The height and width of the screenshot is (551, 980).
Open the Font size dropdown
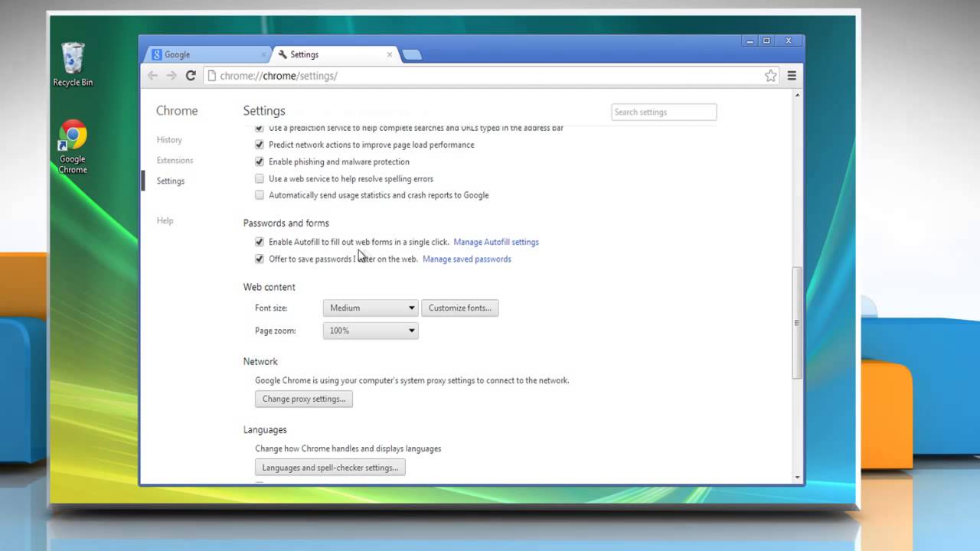click(371, 308)
